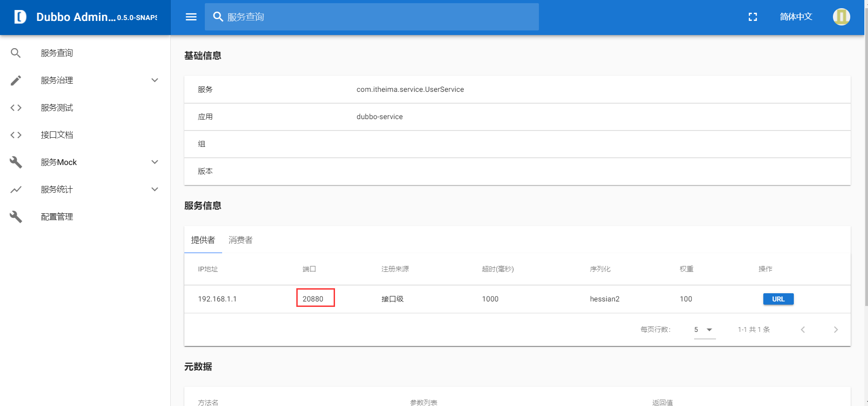868x406 pixels.
Task: Enter fullscreen mode with the fullscreen icon
Action: (753, 17)
